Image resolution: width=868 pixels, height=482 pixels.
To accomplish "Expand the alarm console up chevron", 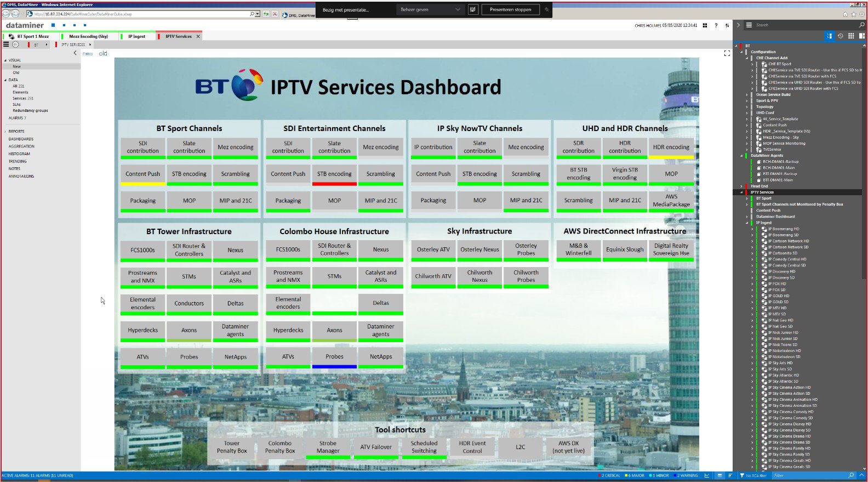I will click(861, 475).
